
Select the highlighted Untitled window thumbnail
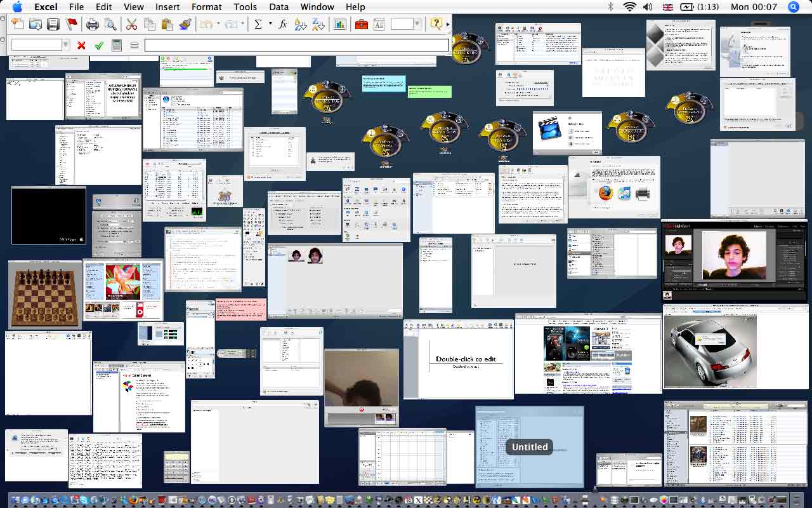(530, 447)
